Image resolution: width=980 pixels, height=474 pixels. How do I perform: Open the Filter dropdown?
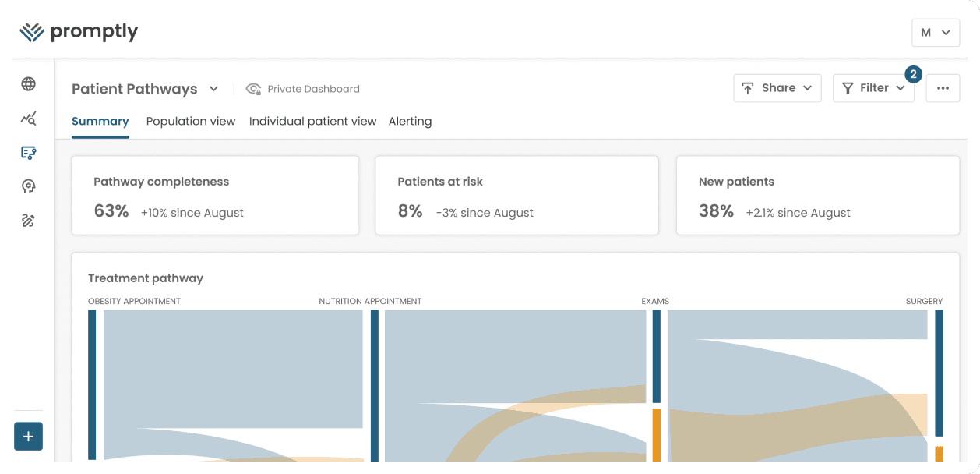pyautogui.click(x=873, y=88)
